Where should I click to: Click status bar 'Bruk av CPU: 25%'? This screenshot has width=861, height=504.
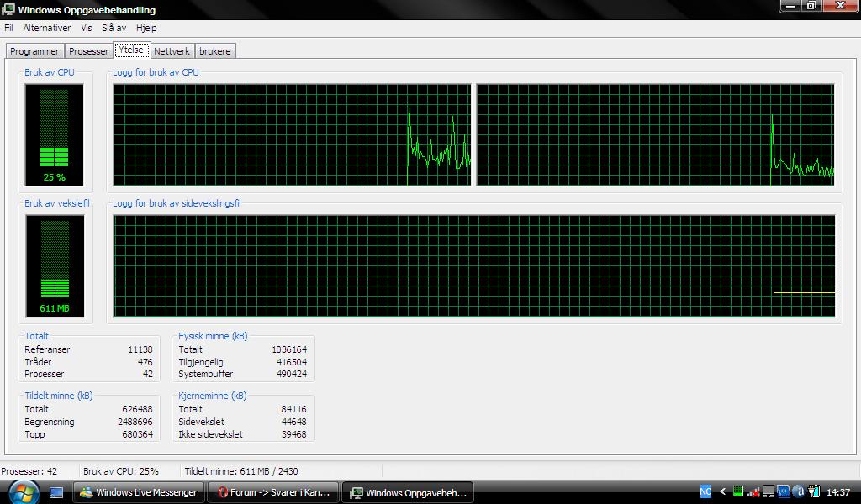click(121, 471)
